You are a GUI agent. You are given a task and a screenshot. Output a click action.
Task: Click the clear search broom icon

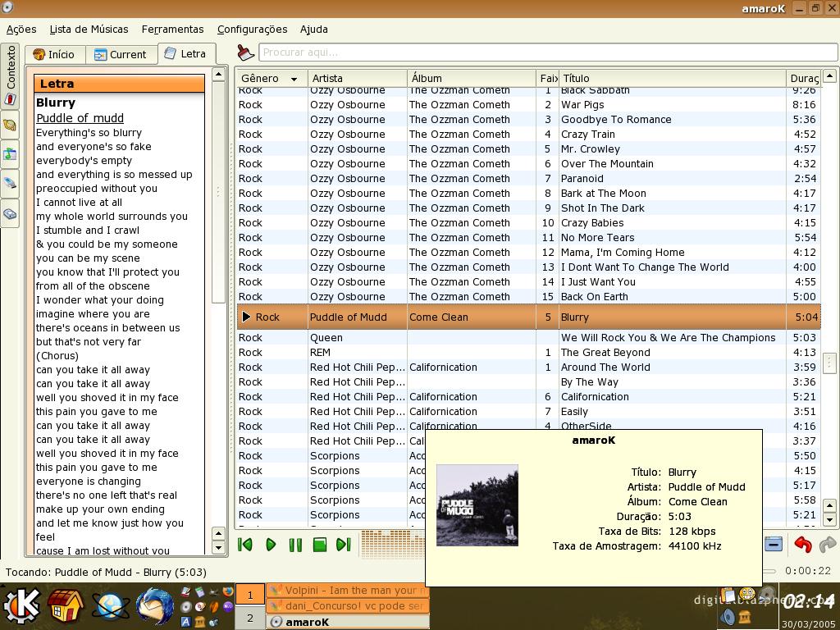(x=246, y=52)
